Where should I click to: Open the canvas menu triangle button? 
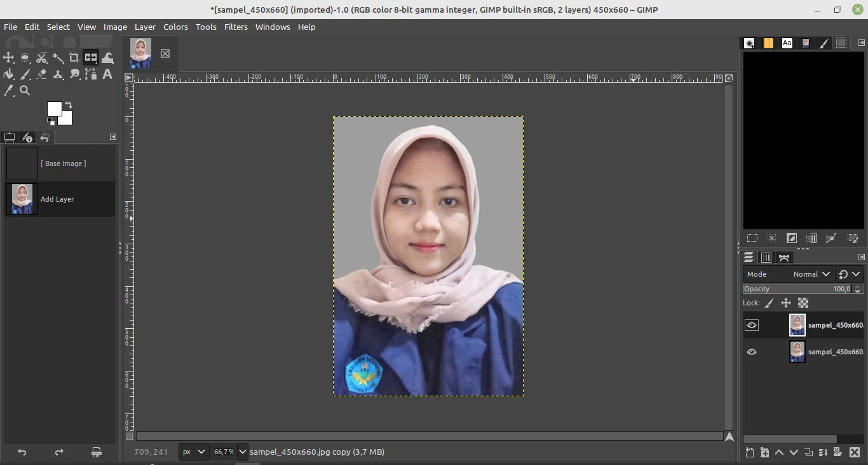click(129, 78)
